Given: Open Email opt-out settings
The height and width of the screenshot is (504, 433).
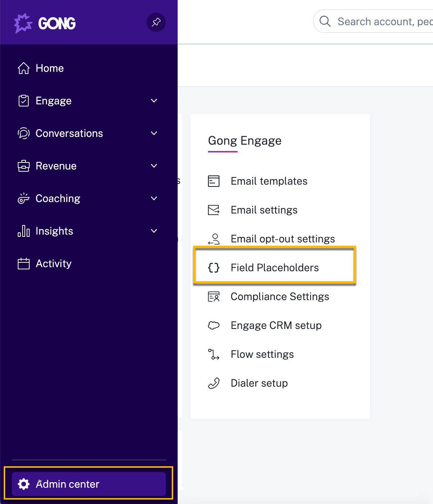Looking at the screenshot, I should point(283,239).
